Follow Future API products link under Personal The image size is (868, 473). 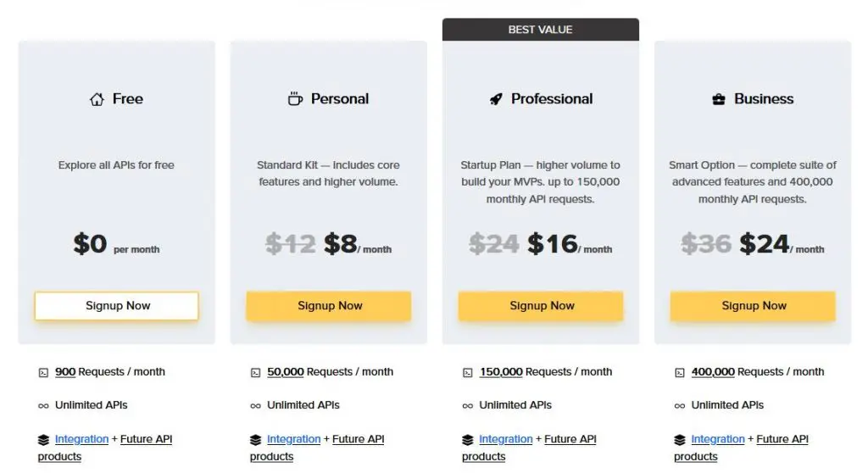(358, 439)
